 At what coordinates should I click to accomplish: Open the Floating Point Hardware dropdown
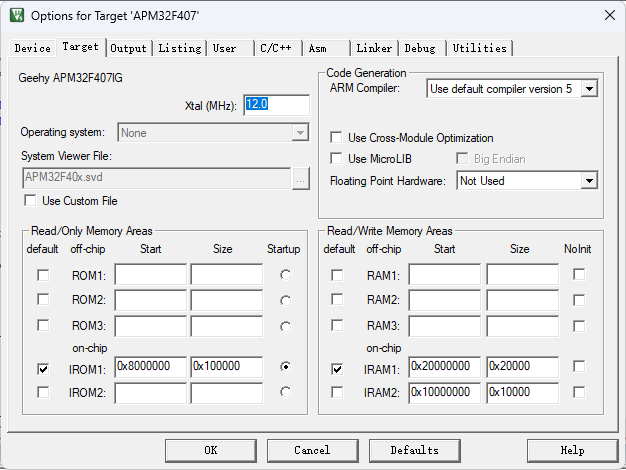pos(590,181)
